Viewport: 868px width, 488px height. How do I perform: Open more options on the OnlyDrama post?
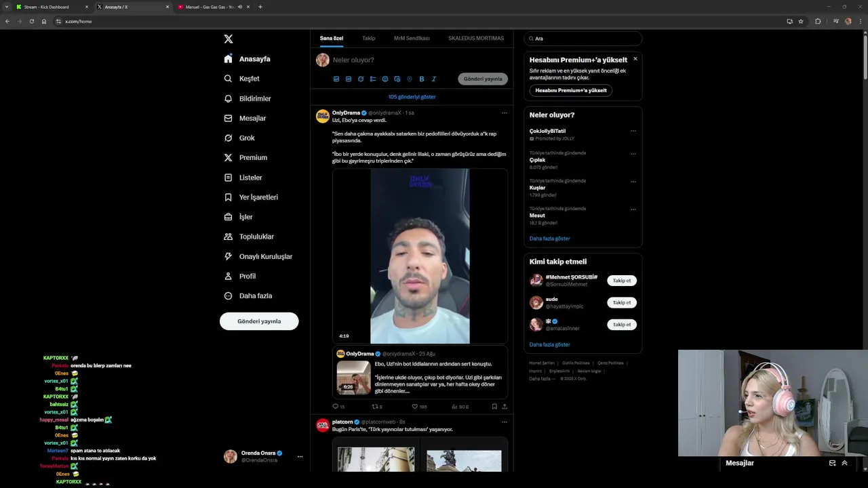pyautogui.click(x=505, y=113)
